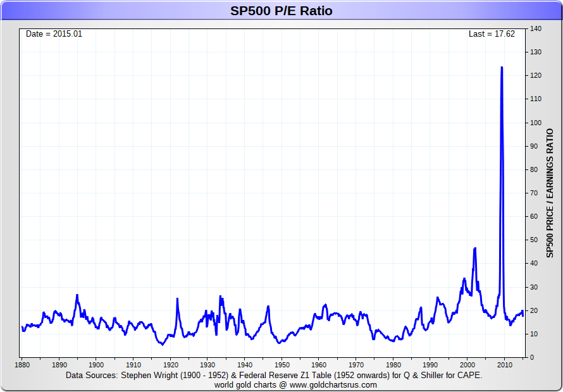Click the 'SP500 P/E Ratio' chart title
This screenshot has height=392, width=563.
coord(281,11)
